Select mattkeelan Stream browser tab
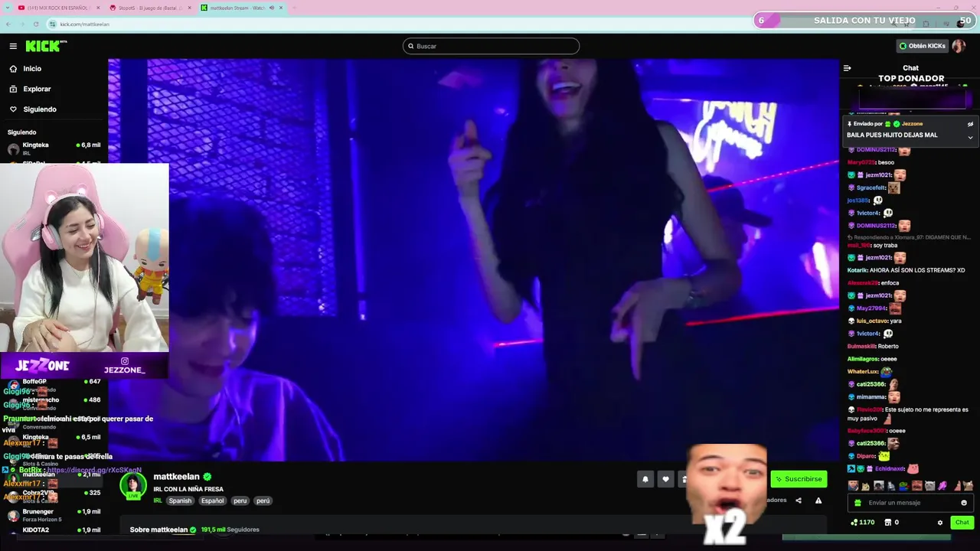Screen dimensions: 980x551 point(242,8)
